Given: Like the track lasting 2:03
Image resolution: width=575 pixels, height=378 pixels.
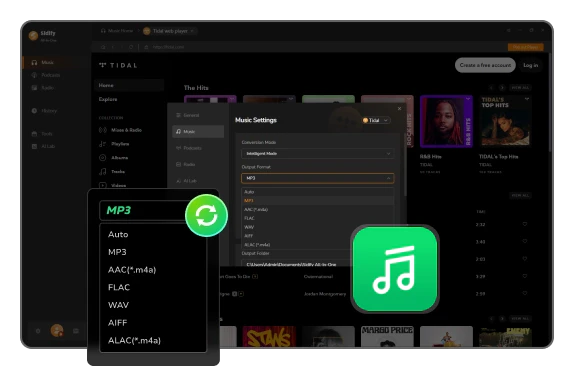Looking at the screenshot, I should click(525, 259).
